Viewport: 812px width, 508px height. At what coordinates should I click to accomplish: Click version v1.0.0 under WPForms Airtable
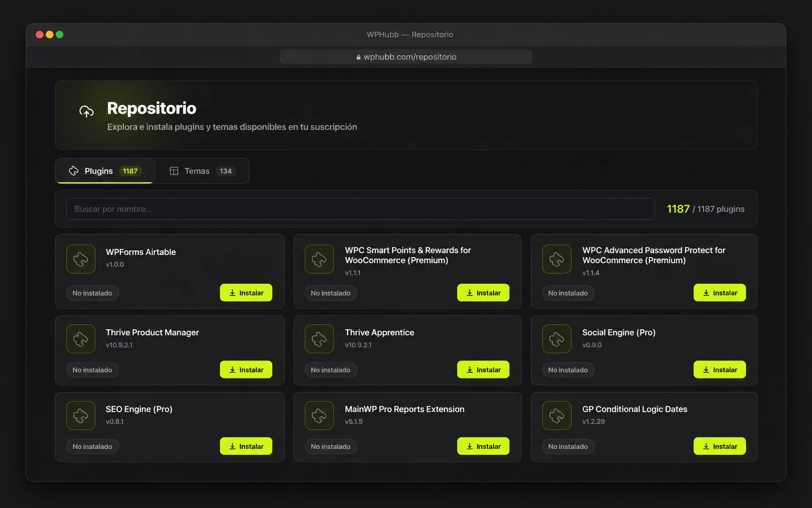[115, 264]
